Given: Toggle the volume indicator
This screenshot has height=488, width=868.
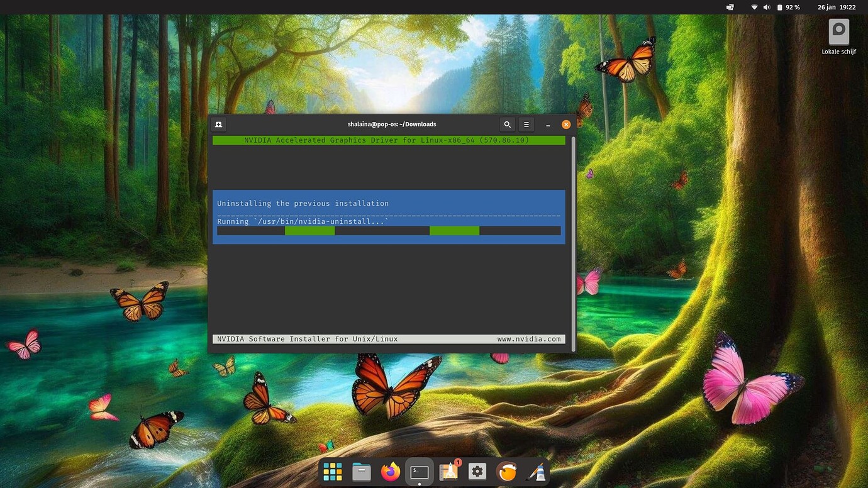Looking at the screenshot, I should [766, 7].
